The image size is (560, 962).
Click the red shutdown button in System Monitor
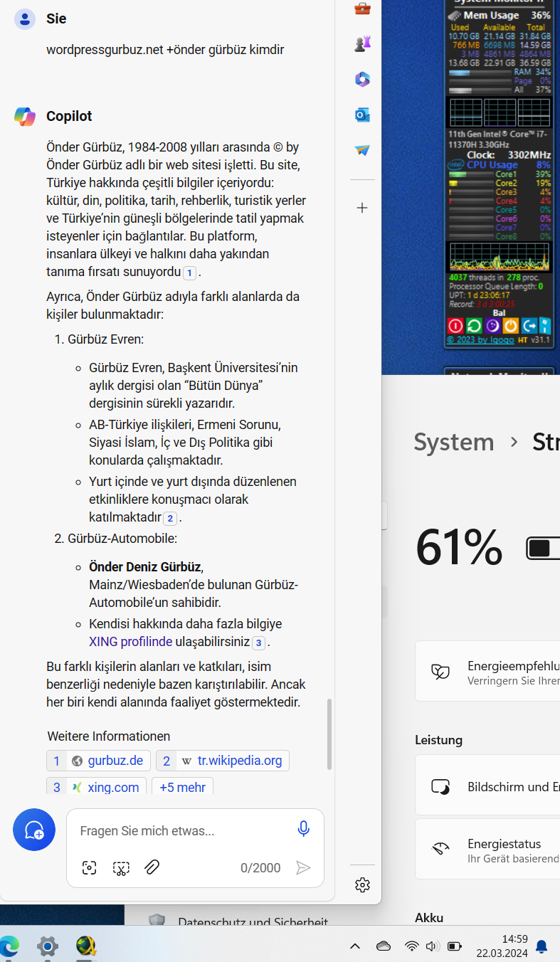click(455, 326)
